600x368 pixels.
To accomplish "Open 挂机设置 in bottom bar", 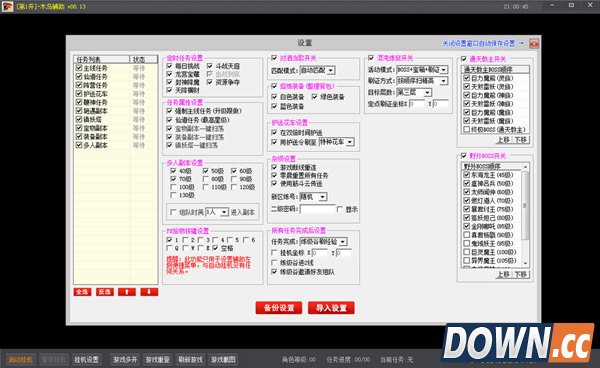I will click(86, 360).
